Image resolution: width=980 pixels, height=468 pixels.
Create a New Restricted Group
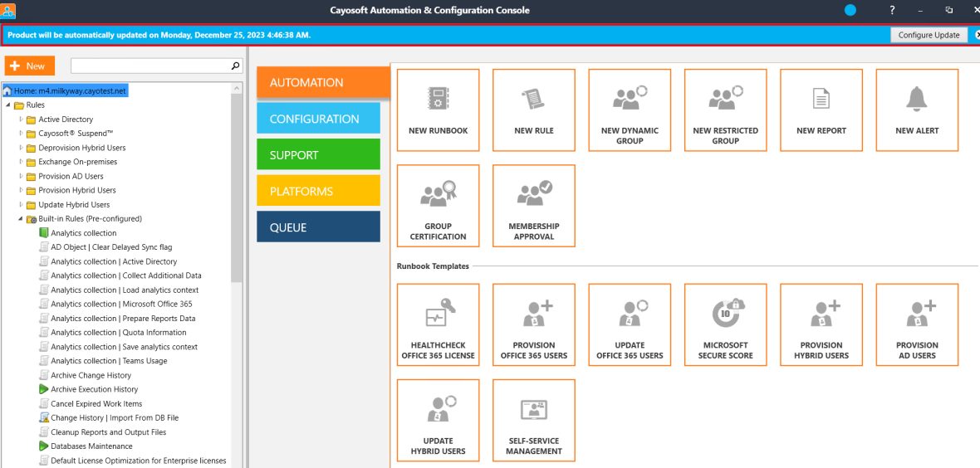coord(726,110)
